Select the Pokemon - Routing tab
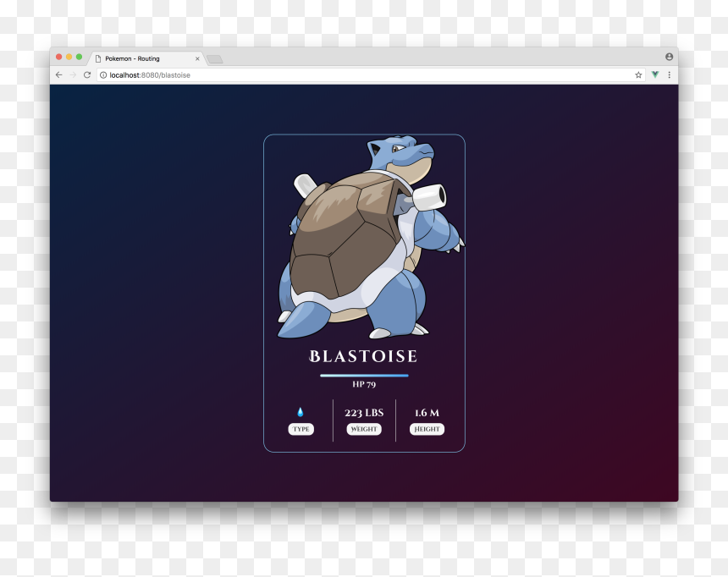 point(146,58)
